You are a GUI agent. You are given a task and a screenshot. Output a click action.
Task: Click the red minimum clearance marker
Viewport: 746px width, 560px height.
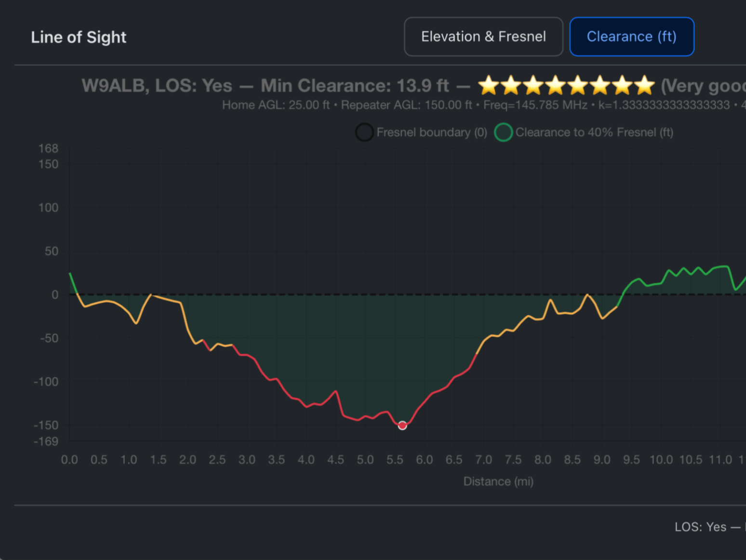click(402, 425)
